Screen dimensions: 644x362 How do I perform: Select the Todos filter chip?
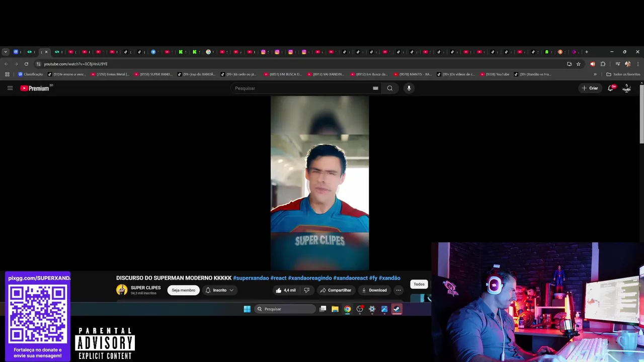(419, 284)
